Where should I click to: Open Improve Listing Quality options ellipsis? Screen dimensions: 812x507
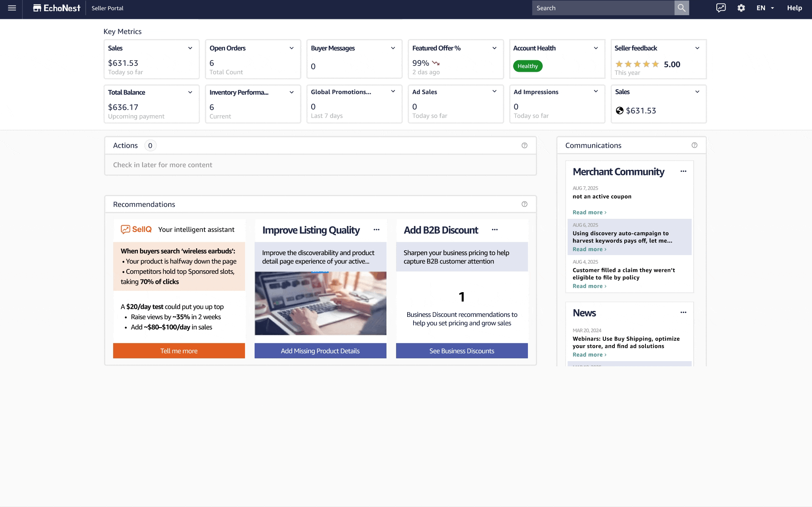coord(377,230)
